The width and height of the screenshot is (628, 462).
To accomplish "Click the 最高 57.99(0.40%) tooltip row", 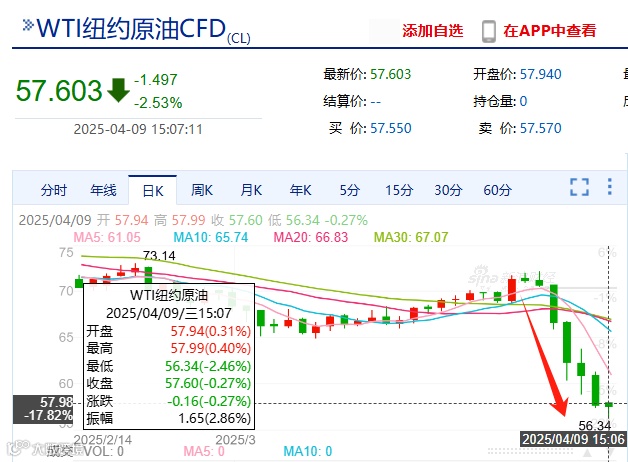I will (169, 348).
